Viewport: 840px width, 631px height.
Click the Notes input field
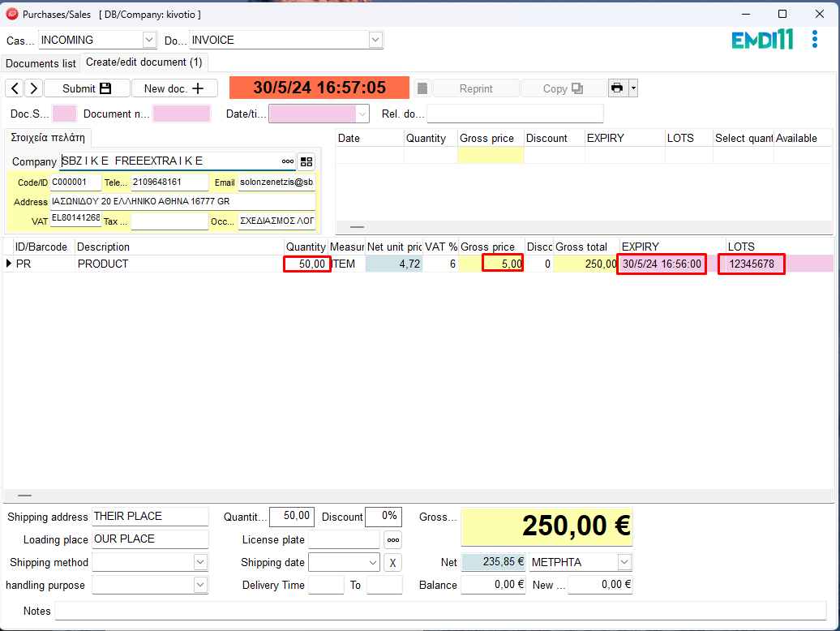(x=439, y=611)
